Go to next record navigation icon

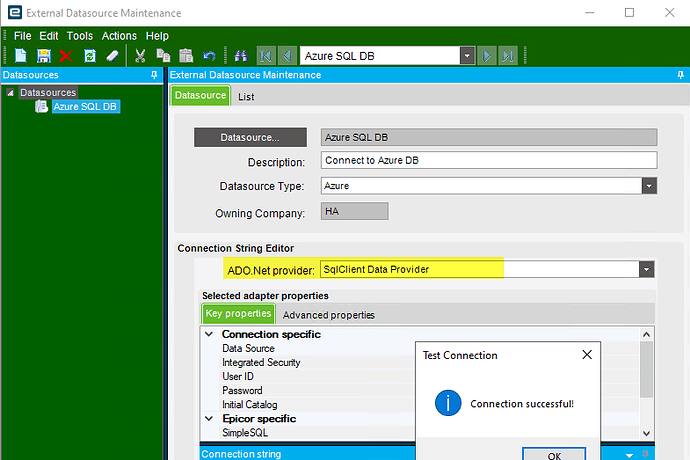[x=487, y=56]
